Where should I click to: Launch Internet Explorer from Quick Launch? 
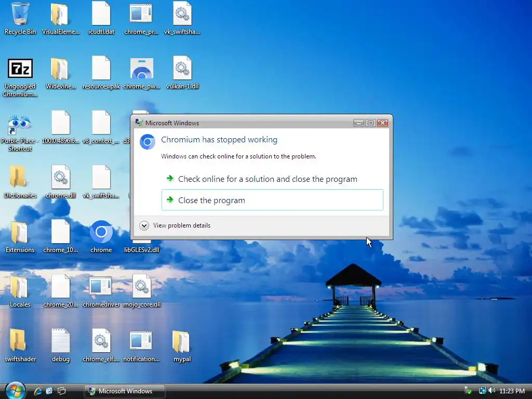[x=37, y=391]
